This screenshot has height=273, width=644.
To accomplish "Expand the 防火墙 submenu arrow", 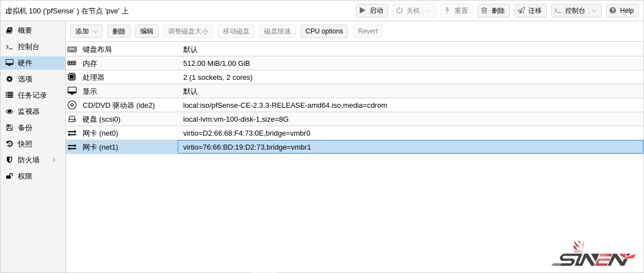I will pyautogui.click(x=54, y=160).
